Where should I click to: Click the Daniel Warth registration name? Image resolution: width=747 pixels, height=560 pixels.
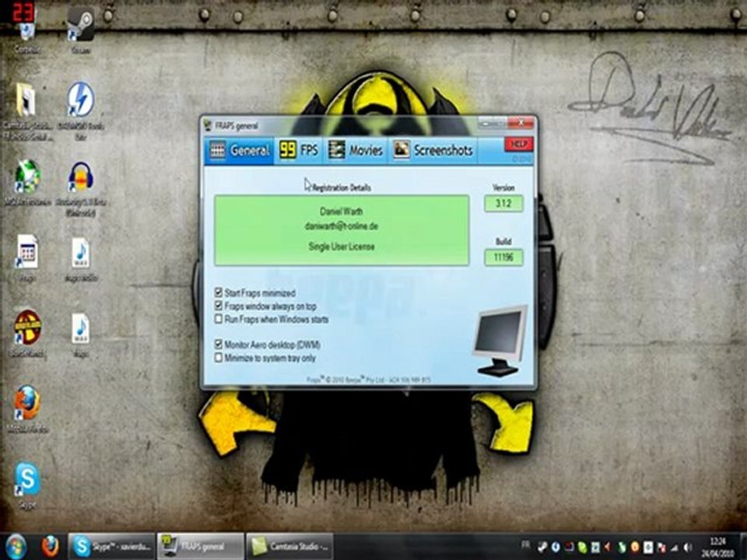point(341,211)
